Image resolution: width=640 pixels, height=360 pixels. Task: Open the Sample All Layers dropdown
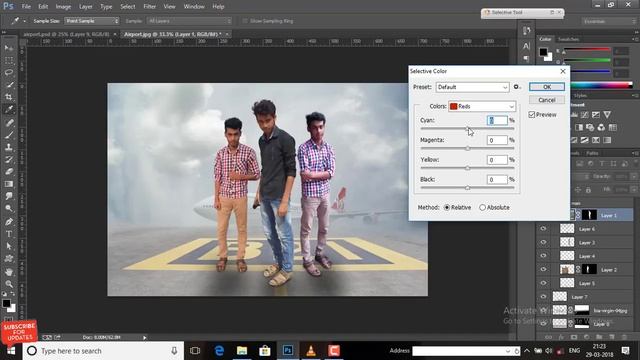189,21
